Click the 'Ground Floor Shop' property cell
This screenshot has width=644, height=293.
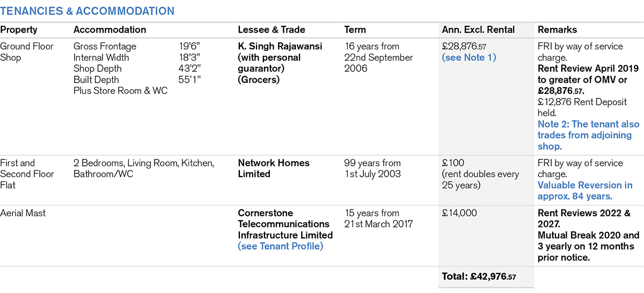click(27, 52)
